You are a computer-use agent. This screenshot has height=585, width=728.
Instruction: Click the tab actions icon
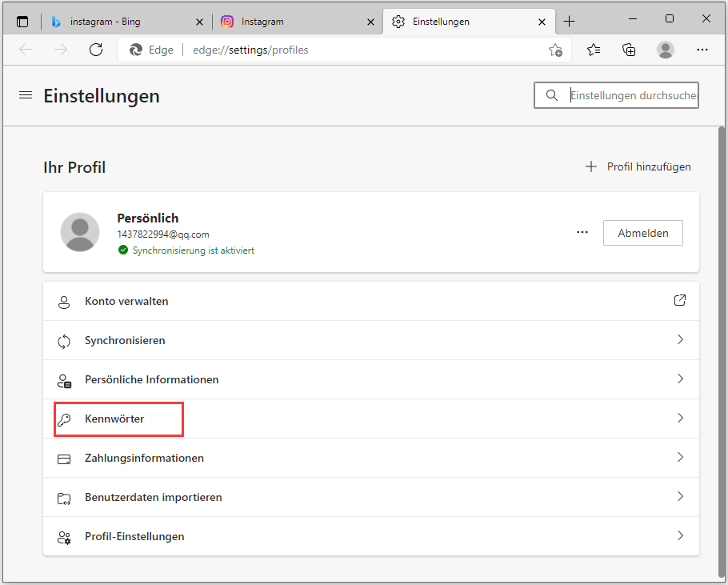[x=22, y=22]
